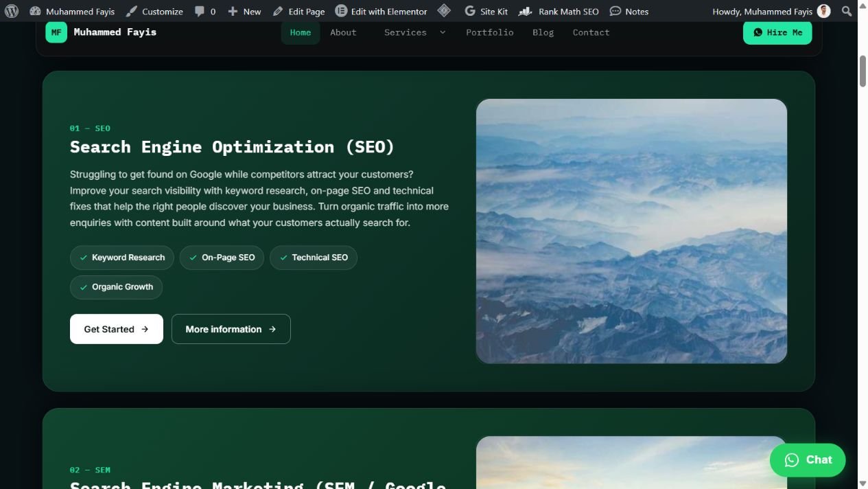Open the WhatsApp Chat floating button

tap(808, 460)
